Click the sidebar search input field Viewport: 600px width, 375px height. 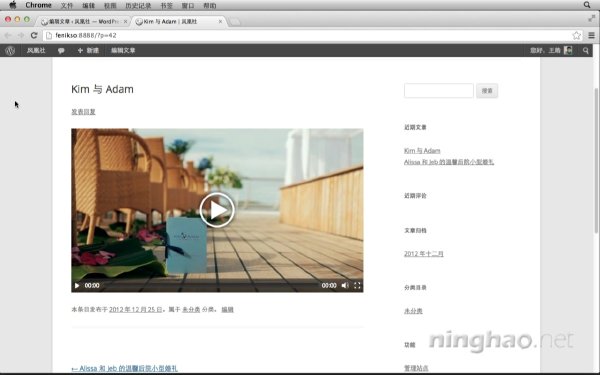439,91
